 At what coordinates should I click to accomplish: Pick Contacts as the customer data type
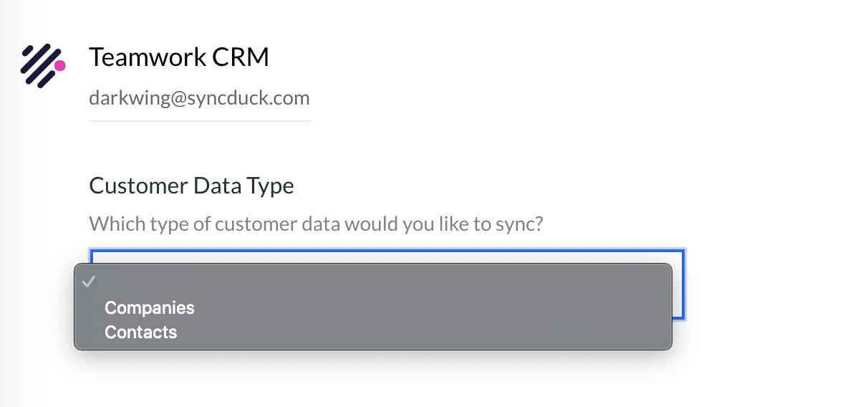[141, 332]
